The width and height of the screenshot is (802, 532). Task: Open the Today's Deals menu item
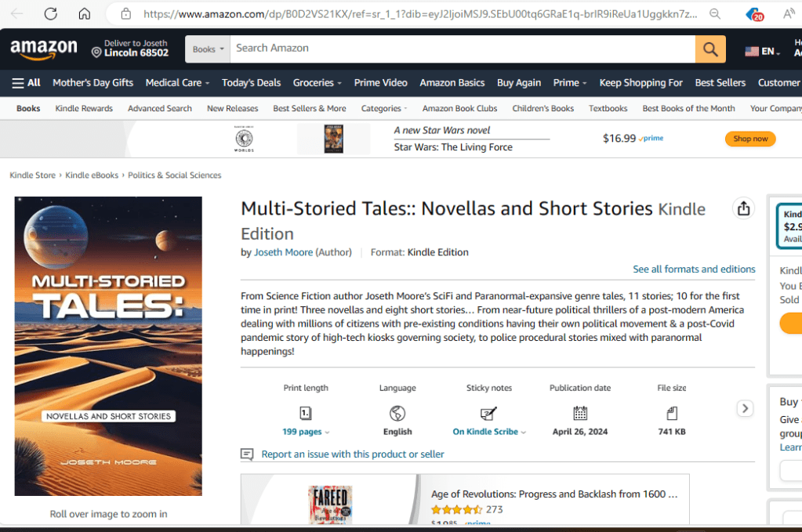click(x=251, y=83)
